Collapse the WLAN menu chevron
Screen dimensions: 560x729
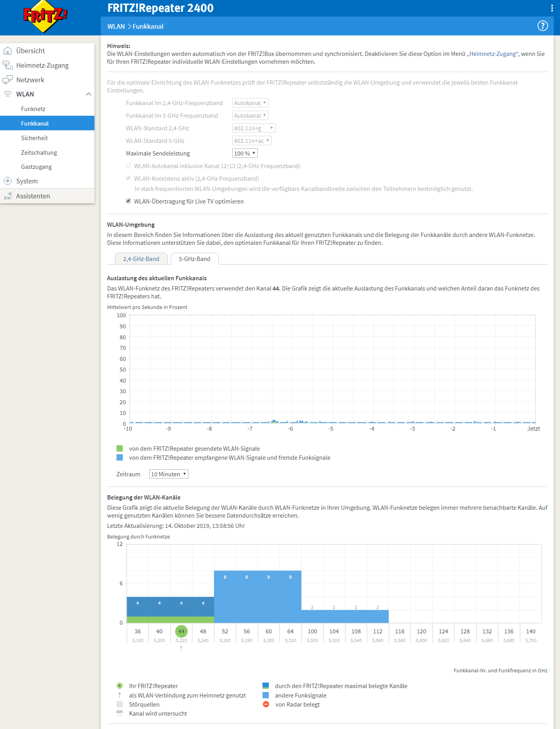pyautogui.click(x=89, y=94)
